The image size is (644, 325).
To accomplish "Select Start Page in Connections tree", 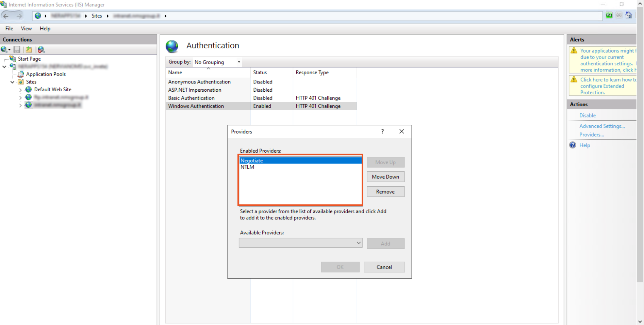I will tap(29, 59).
